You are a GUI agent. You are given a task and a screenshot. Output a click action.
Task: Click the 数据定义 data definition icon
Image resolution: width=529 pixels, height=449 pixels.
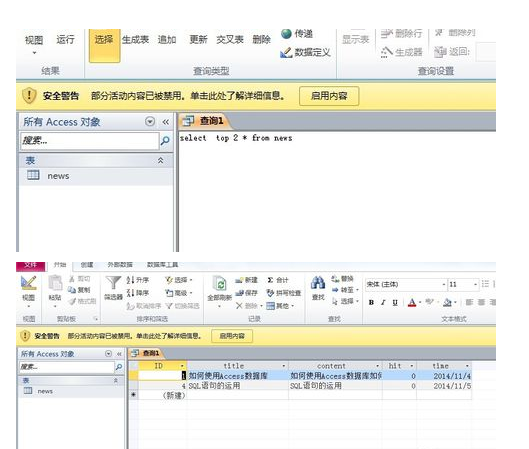coord(286,52)
